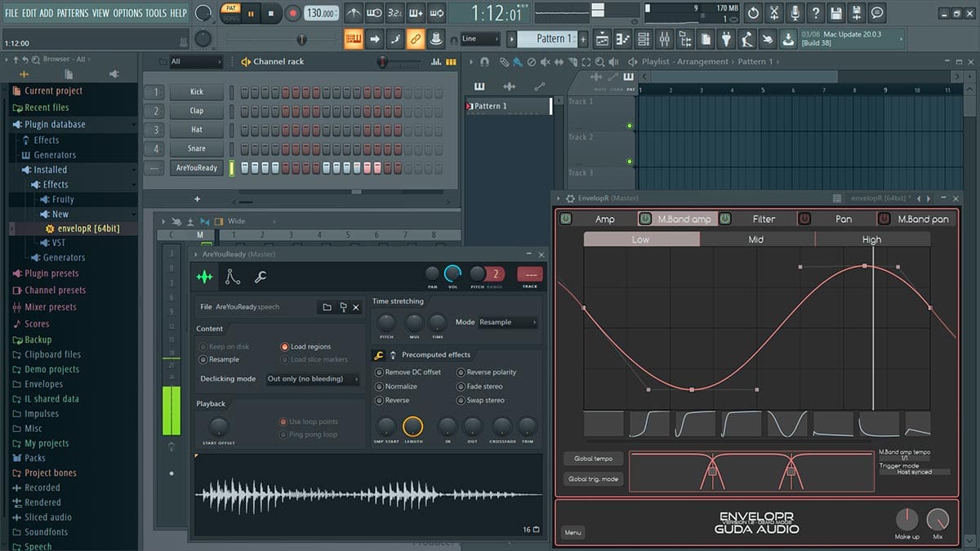
Task: Open the Time stretching Mode dropdown
Action: (x=507, y=322)
